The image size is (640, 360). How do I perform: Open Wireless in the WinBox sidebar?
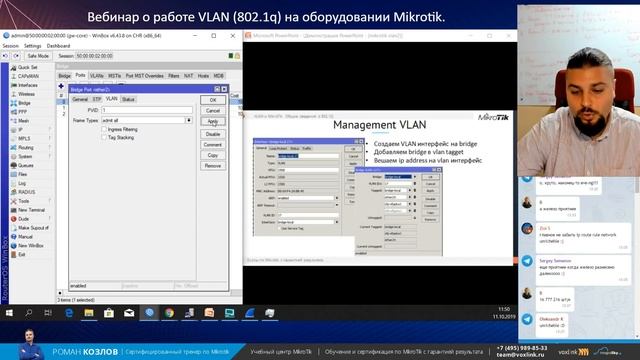tap(26, 94)
